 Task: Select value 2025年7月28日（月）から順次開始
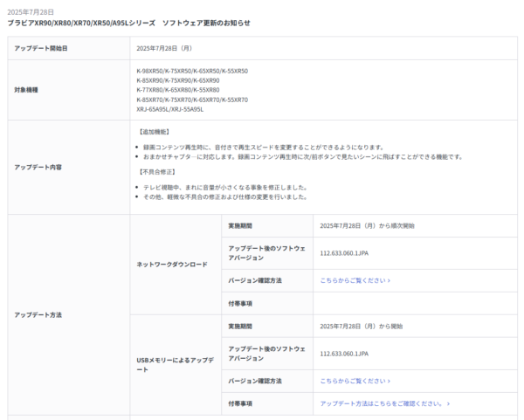click(367, 226)
